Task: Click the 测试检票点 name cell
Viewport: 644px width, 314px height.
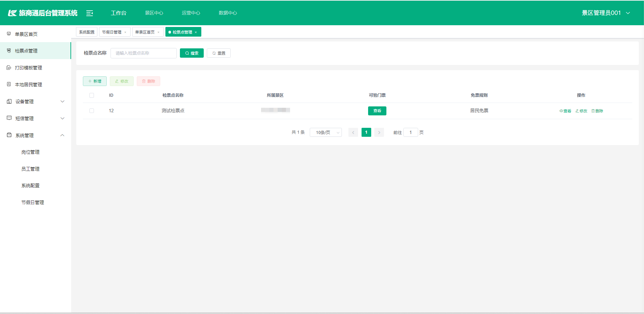Action: (173, 111)
